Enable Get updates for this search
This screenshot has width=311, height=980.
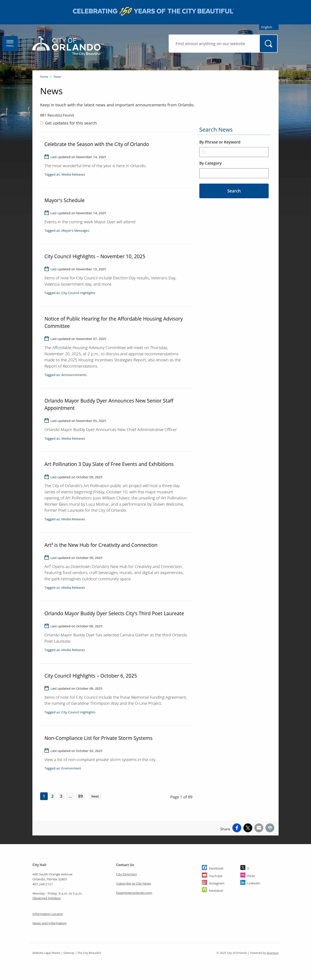[x=41, y=123]
